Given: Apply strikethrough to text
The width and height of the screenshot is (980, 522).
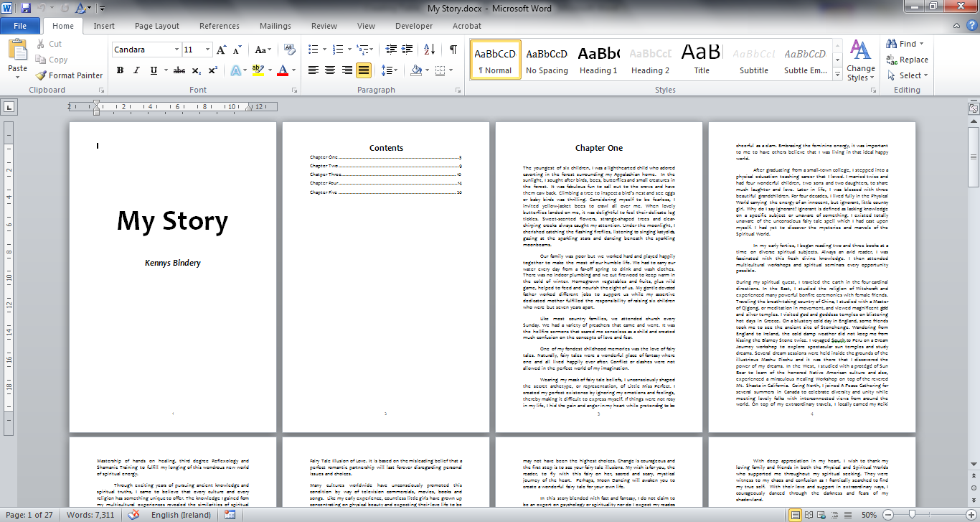Looking at the screenshot, I should (179, 70).
